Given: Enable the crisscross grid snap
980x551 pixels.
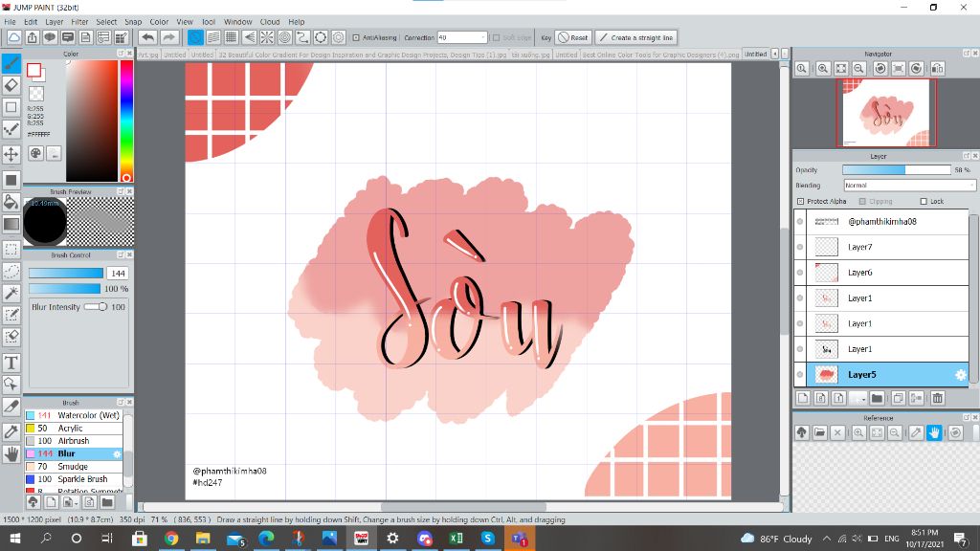Looking at the screenshot, I should point(232,37).
